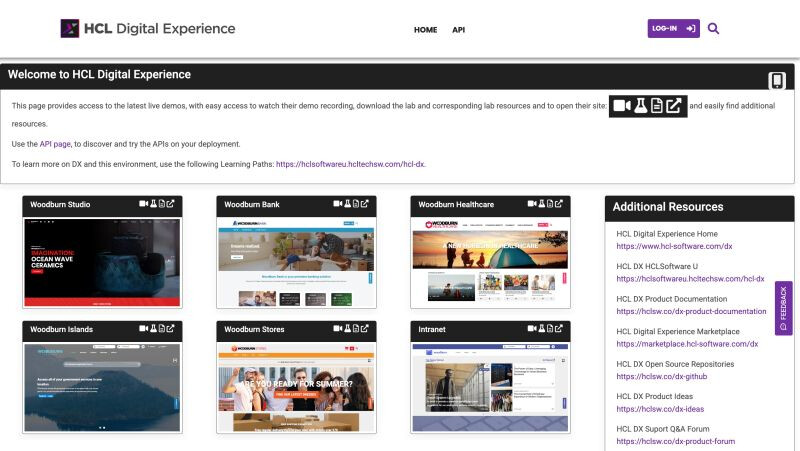Open the purple FEEDBACK side tab

coord(784,308)
